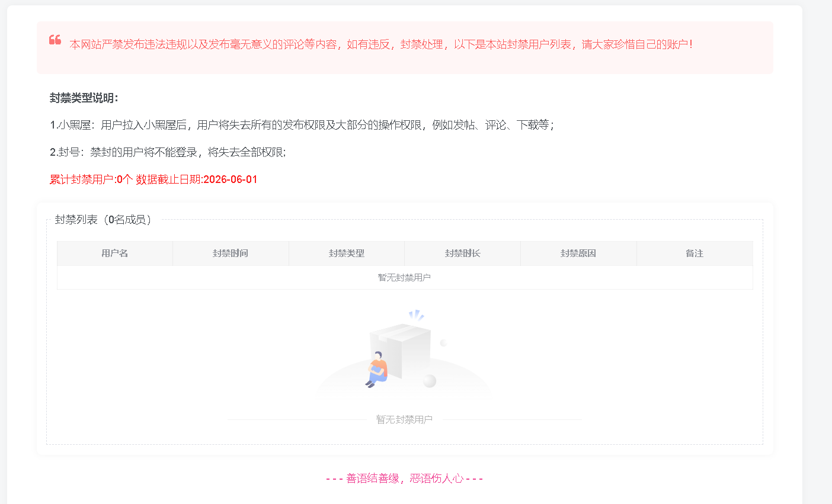Select the 封禁时间 column header
Image resolution: width=832 pixels, height=504 pixels.
point(231,253)
